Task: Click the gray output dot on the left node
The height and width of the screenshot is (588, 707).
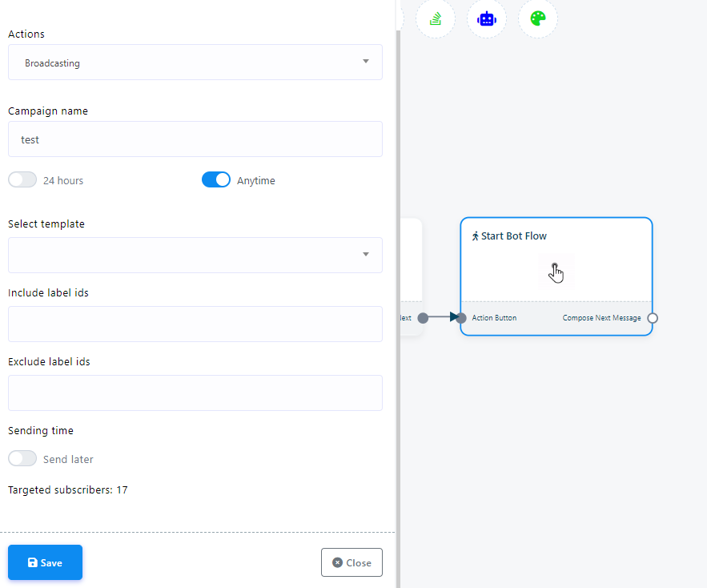Action: click(x=423, y=318)
